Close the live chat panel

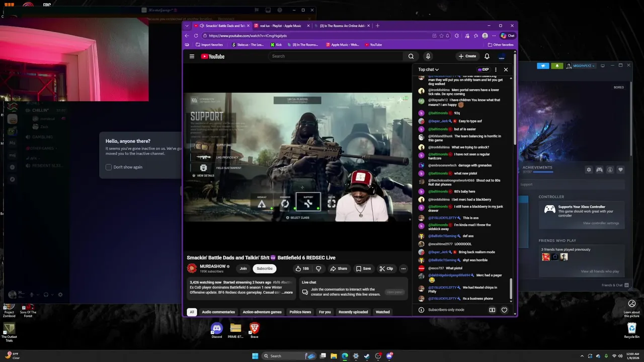click(x=506, y=69)
